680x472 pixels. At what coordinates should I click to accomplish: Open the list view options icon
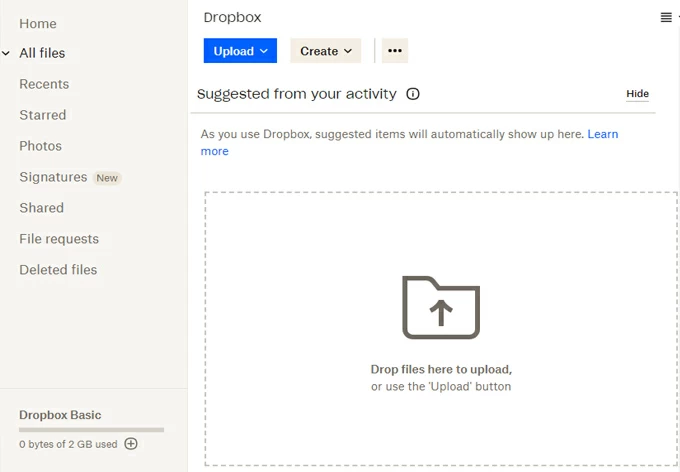click(x=666, y=17)
